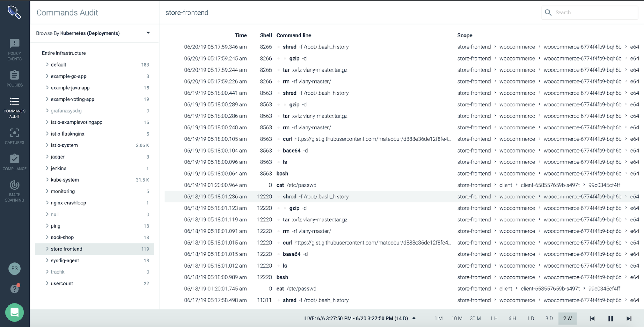Open 06/18/19 05:18:01.015 base64 -d row

point(402,254)
